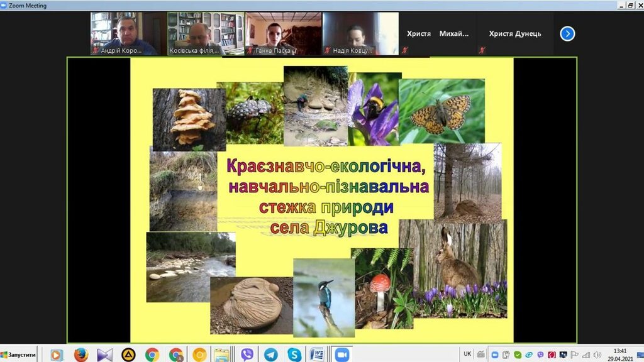Click Надія Ковцу... video tile
The width and height of the screenshot is (644, 362).
(360, 33)
